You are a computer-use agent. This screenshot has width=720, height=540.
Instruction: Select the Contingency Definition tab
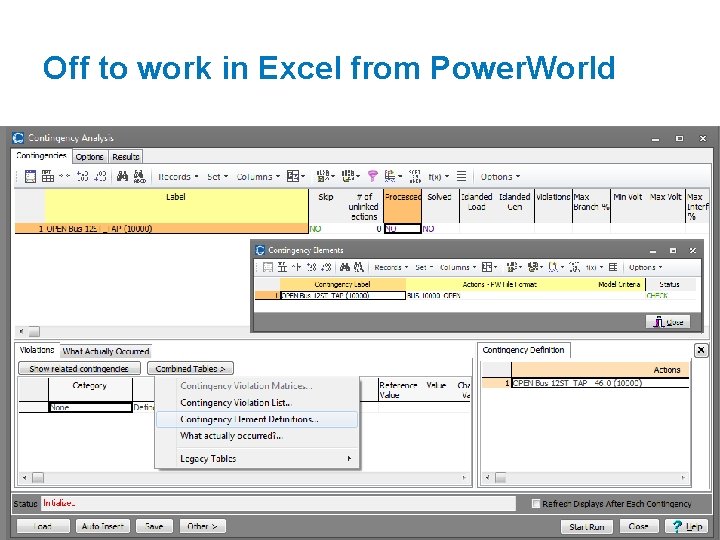(x=523, y=350)
